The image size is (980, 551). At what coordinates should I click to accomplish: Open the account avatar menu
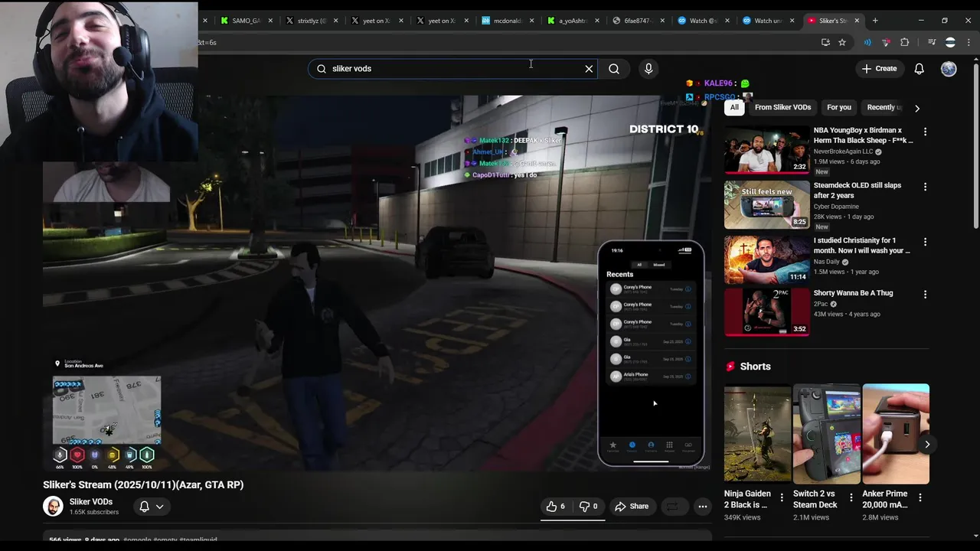click(x=949, y=69)
